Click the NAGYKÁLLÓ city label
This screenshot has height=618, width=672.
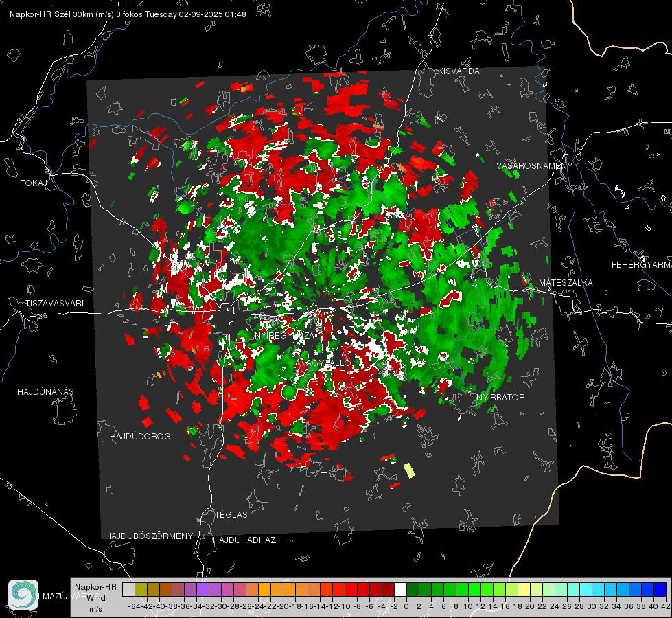coord(326,363)
